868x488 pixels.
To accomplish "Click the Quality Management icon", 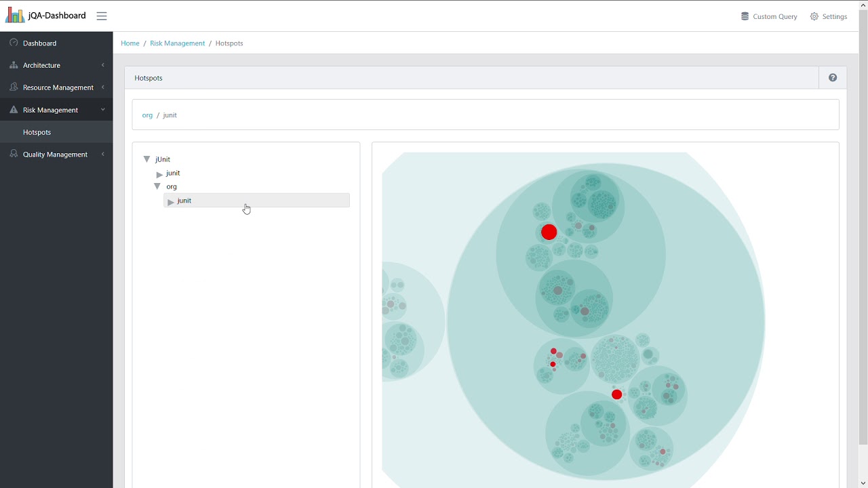I will tap(14, 154).
